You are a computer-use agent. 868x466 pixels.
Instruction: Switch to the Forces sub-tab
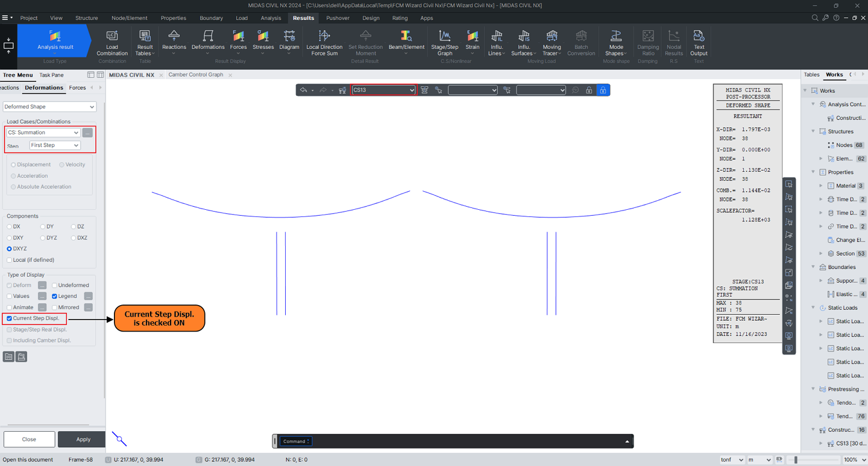[77, 88]
